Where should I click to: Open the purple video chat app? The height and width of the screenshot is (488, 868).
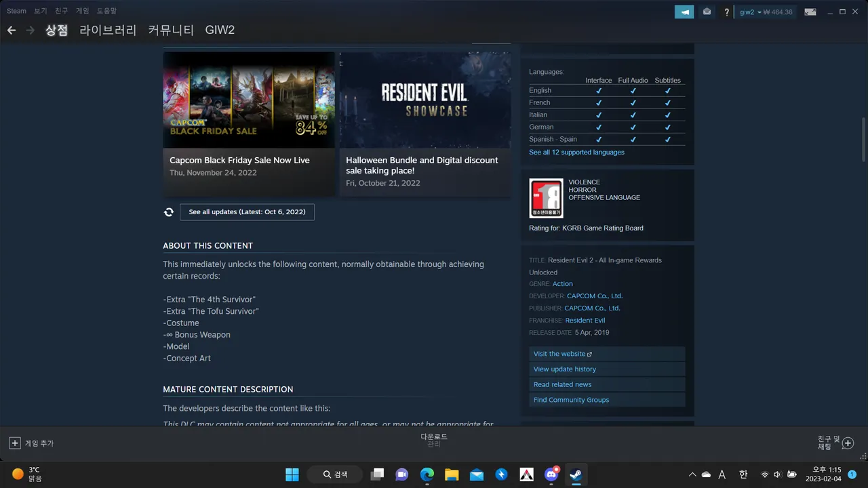pyautogui.click(x=401, y=474)
